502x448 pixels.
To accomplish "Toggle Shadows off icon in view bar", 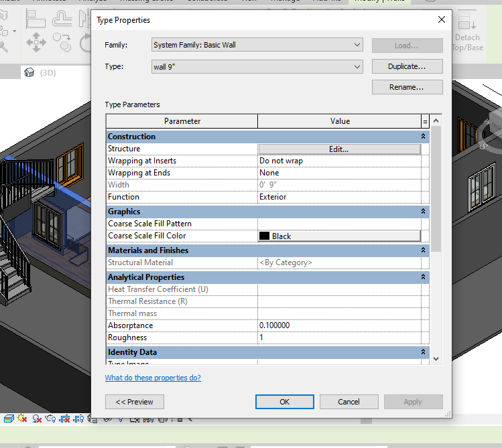I will pos(37,419).
